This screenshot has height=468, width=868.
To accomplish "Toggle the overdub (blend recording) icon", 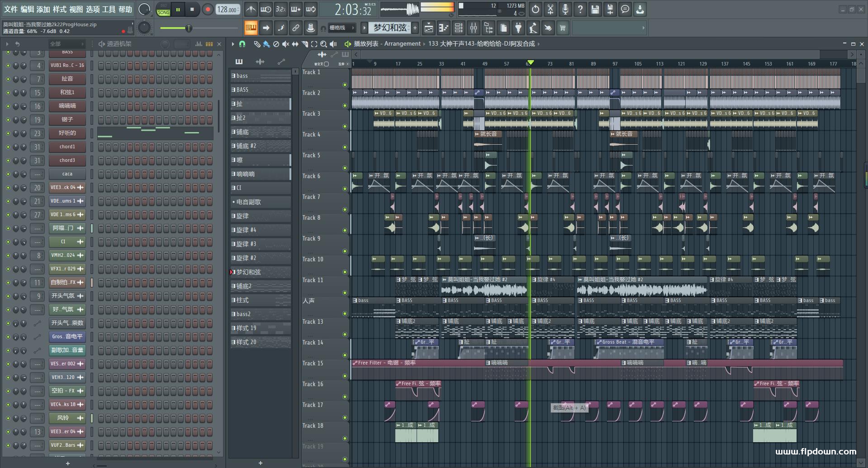I will 295,9.
